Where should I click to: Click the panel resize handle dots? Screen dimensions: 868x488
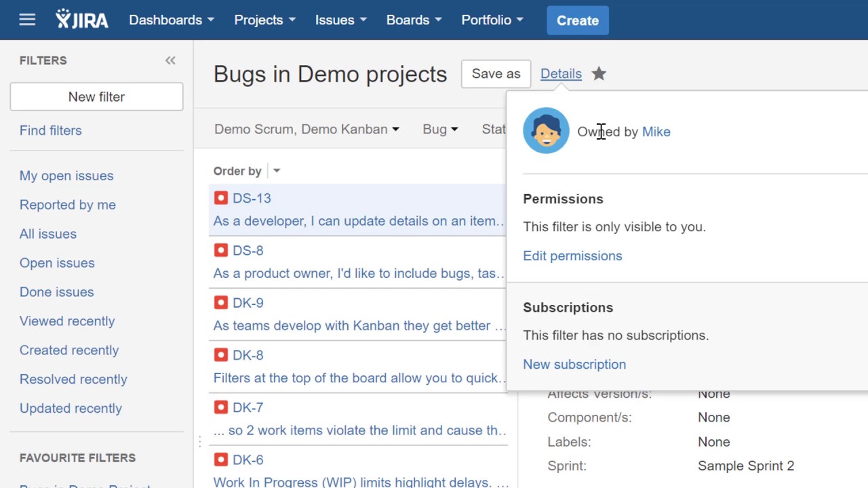pyautogui.click(x=199, y=442)
